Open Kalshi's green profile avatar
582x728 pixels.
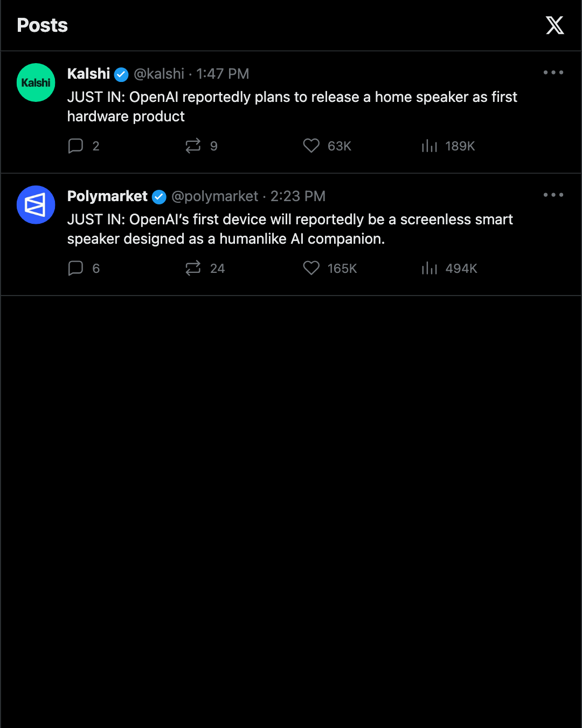pyautogui.click(x=36, y=83)
